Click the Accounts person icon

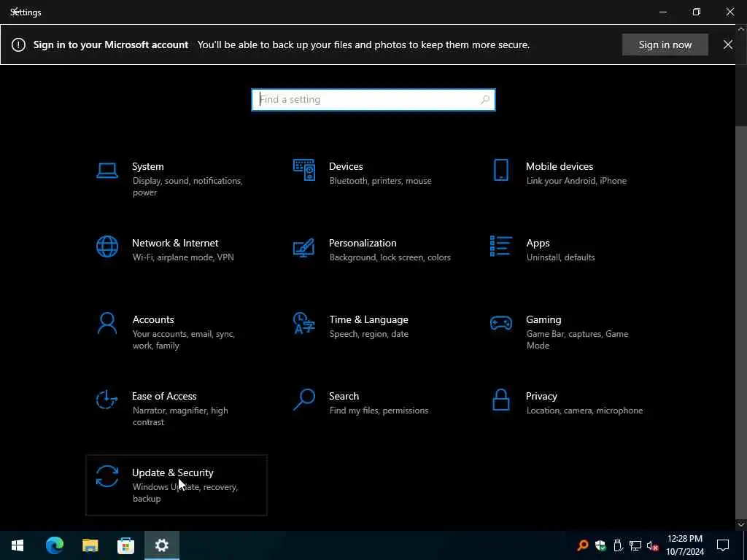(107, 323)
